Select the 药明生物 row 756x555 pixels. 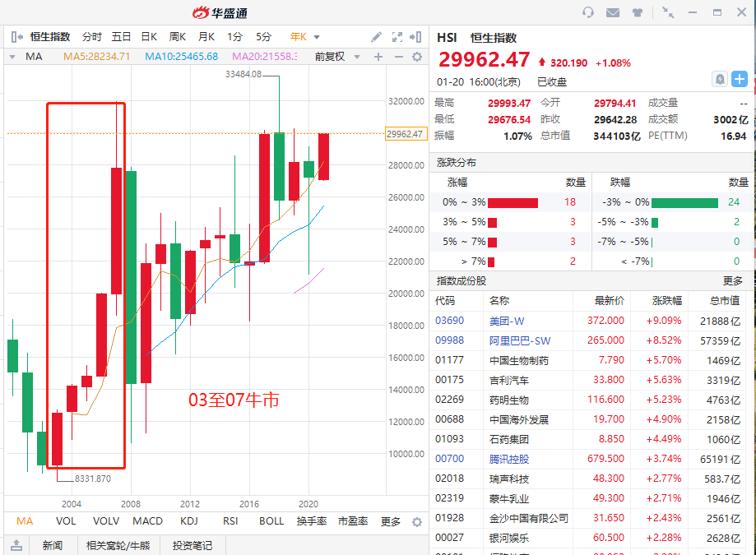[x=587, y=400]
